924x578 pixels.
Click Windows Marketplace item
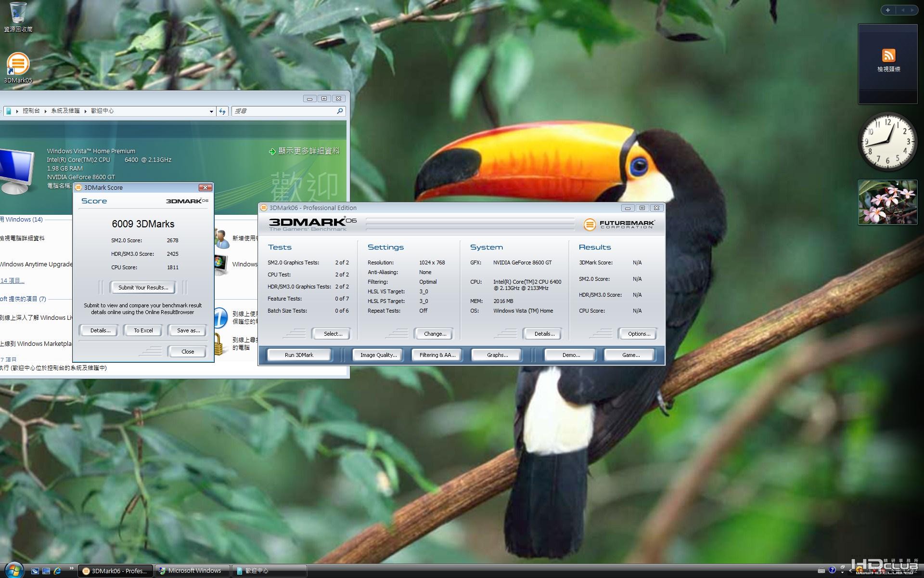(x=36, y=343)
